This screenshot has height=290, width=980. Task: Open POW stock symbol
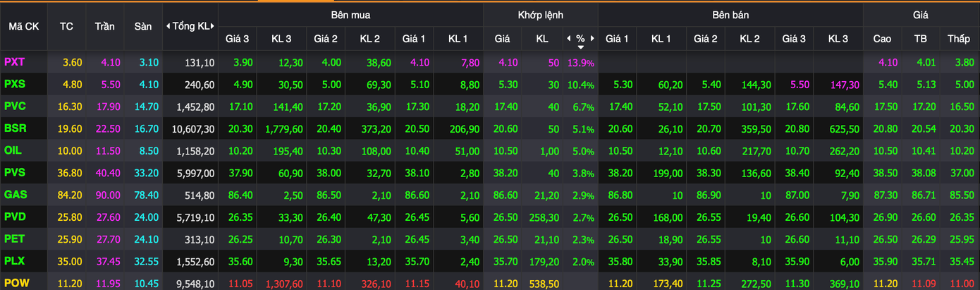point(16,284)
